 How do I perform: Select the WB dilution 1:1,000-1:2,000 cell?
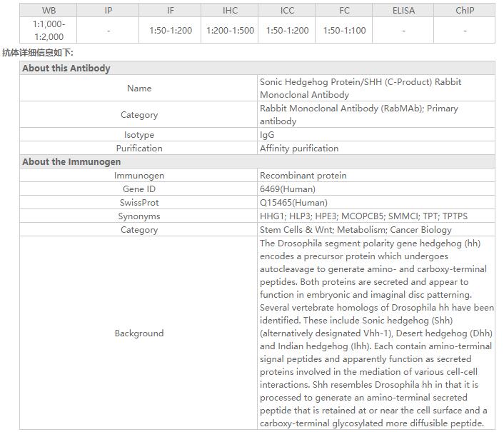(49, 31)
